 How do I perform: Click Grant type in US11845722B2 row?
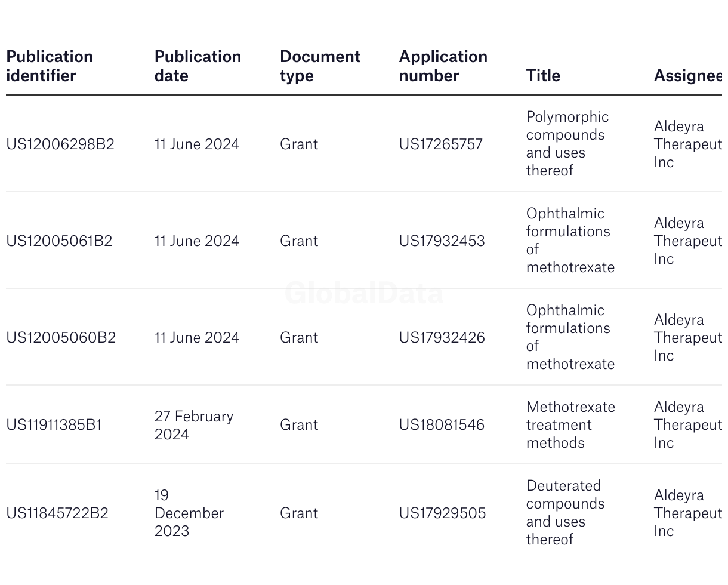pos(299,513)
